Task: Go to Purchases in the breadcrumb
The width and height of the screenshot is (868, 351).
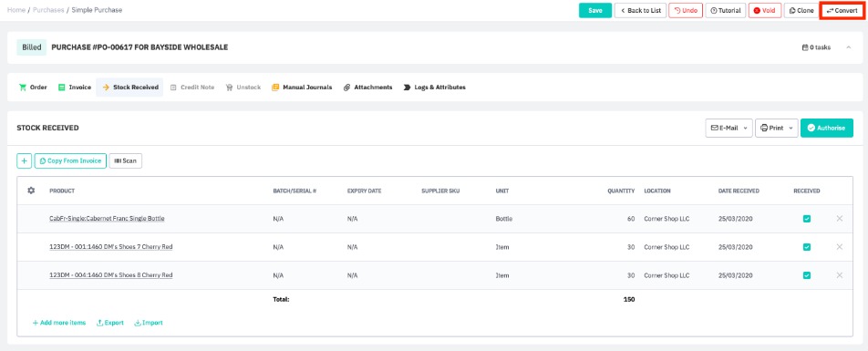Action: pyautogui.click(x=48, y=10)
